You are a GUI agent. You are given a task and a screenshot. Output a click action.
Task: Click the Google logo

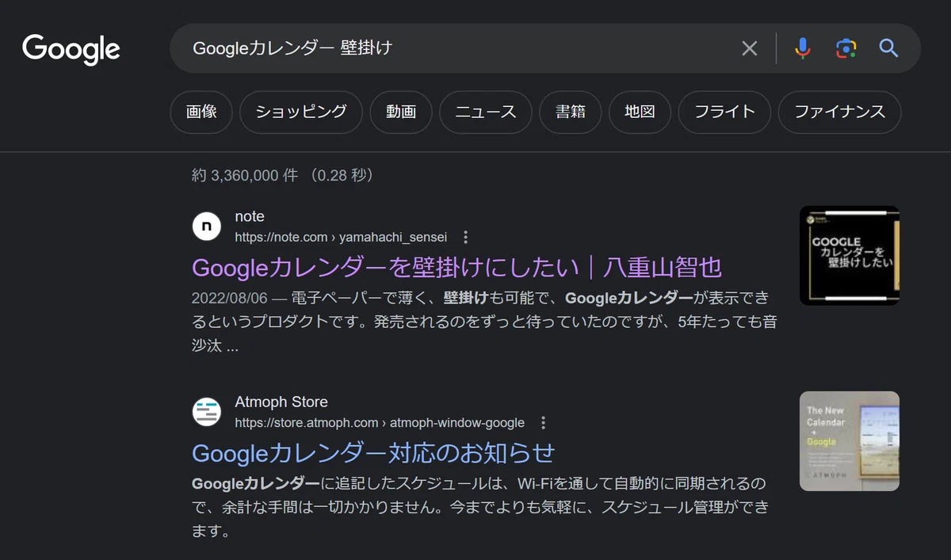coord(71,49)
